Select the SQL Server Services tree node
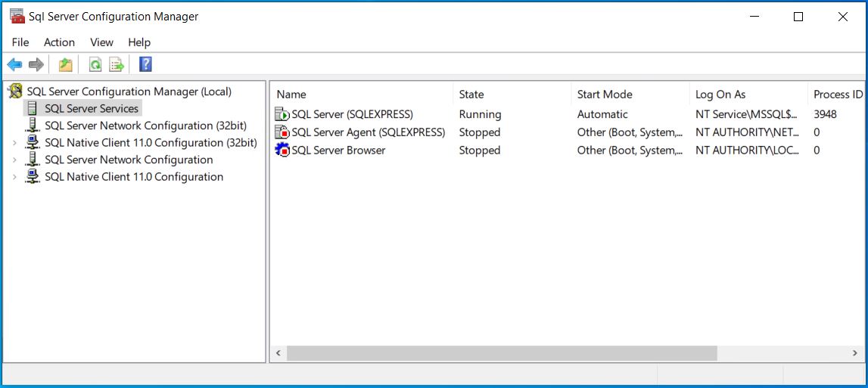 pyautogui.click(x=92, y=108)
